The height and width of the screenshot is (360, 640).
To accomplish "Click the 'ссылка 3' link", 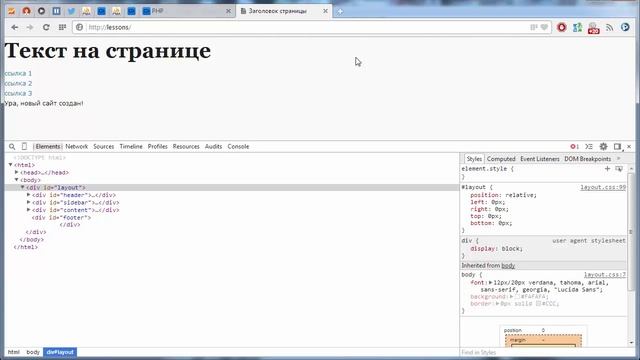I will click(x=18, y=93).
